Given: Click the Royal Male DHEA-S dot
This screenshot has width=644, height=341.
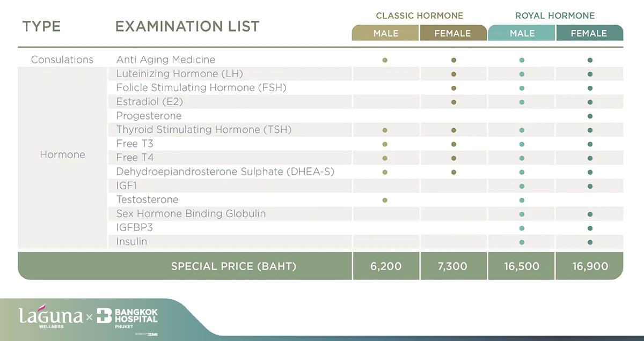Looking at the screenshot, I should coord(522,172).
